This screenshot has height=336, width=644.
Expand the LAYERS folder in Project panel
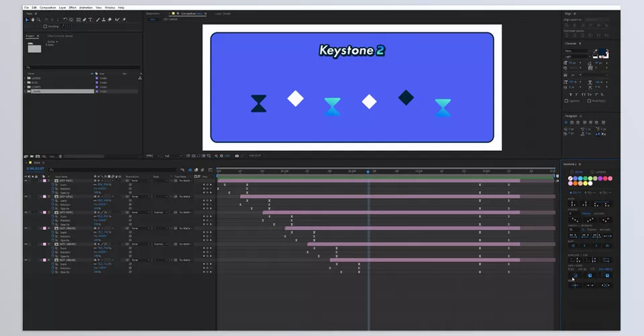pos(25,78)
